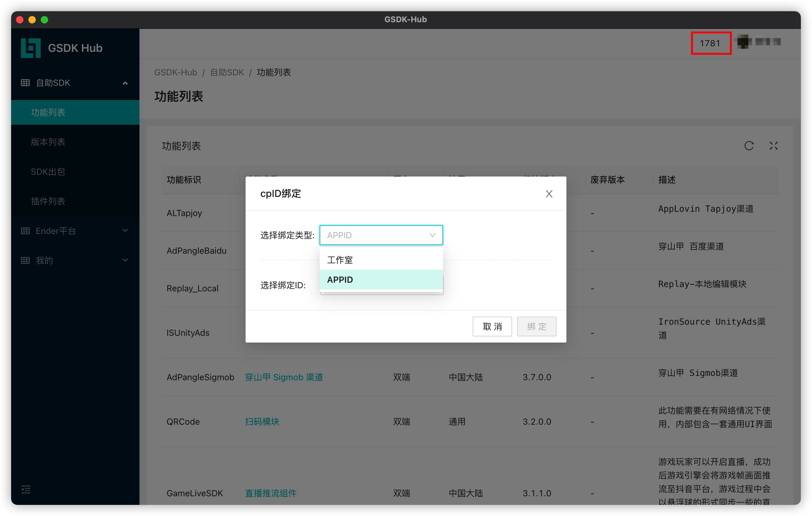
Task: Select the AdPangleBaidu row cell
Action: [196, 251]
